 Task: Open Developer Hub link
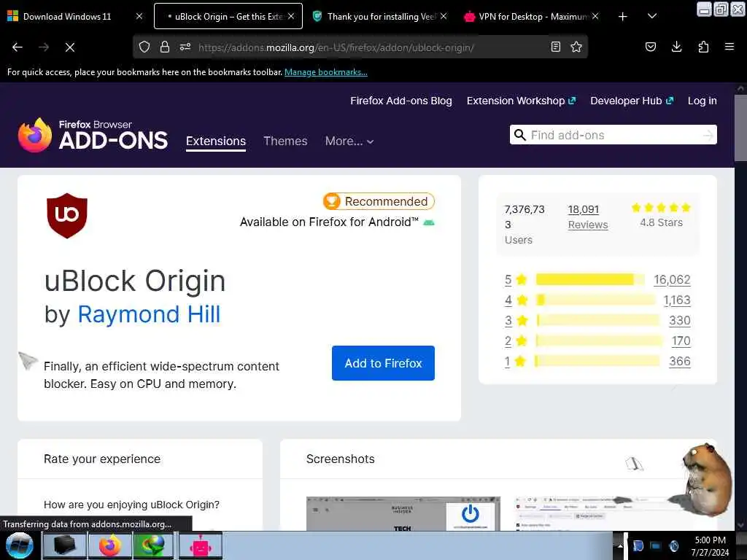pyautogui.click(x=632, y=101)
